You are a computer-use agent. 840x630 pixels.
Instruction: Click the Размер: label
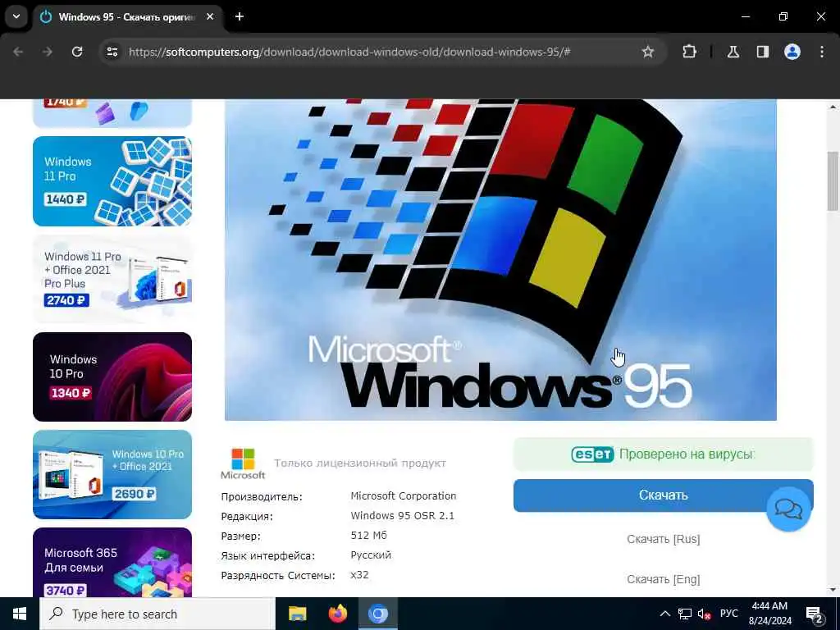click(240, 536)
